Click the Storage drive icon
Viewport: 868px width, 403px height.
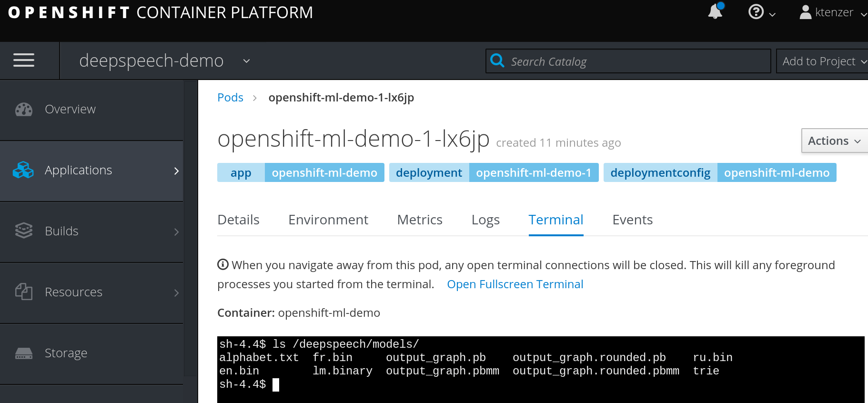pos(24,353)
